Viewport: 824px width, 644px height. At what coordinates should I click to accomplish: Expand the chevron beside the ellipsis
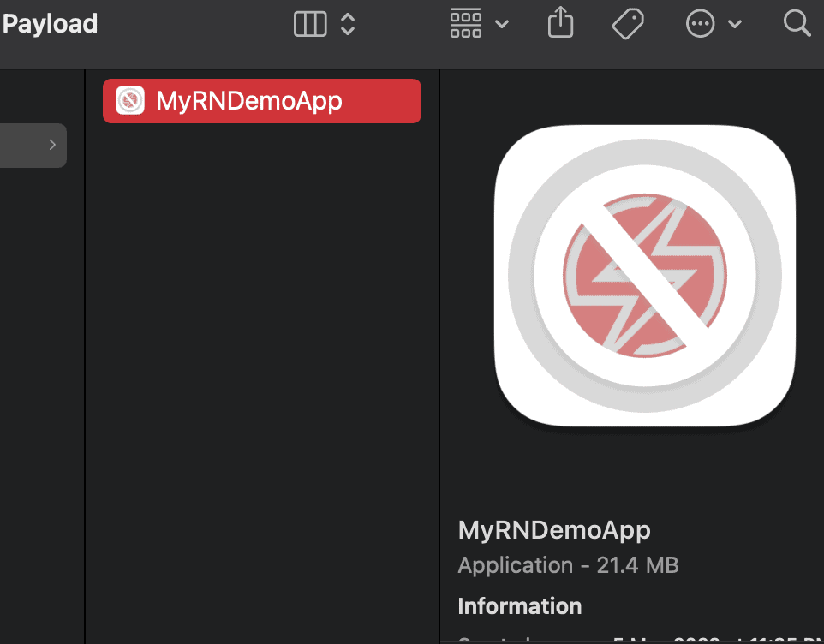coord(735,24)
